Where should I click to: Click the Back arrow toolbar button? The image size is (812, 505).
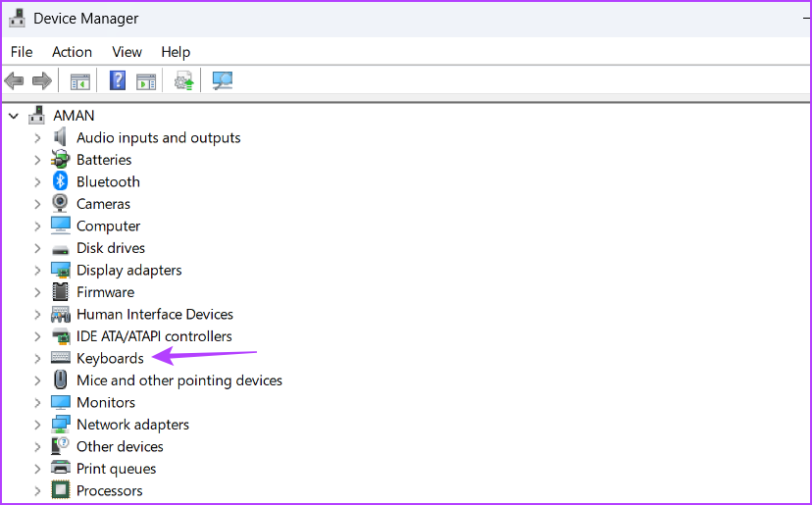pos(15,81)
